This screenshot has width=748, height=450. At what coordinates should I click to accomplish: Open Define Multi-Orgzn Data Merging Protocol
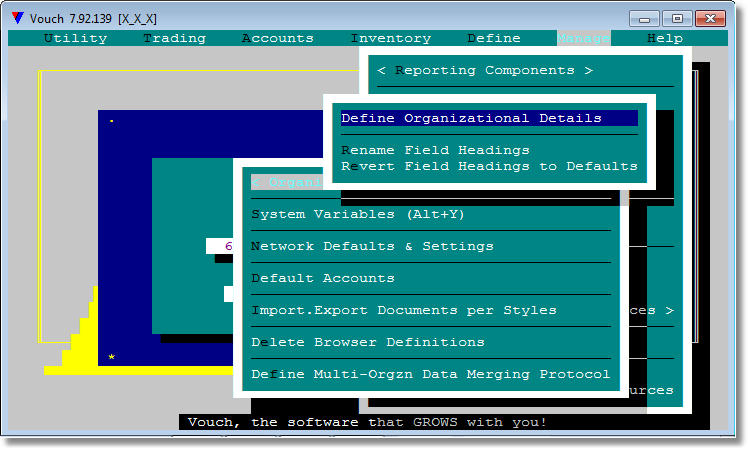point(431,374)
